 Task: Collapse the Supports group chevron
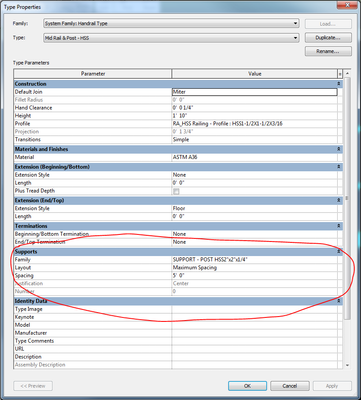pos(339,252)
